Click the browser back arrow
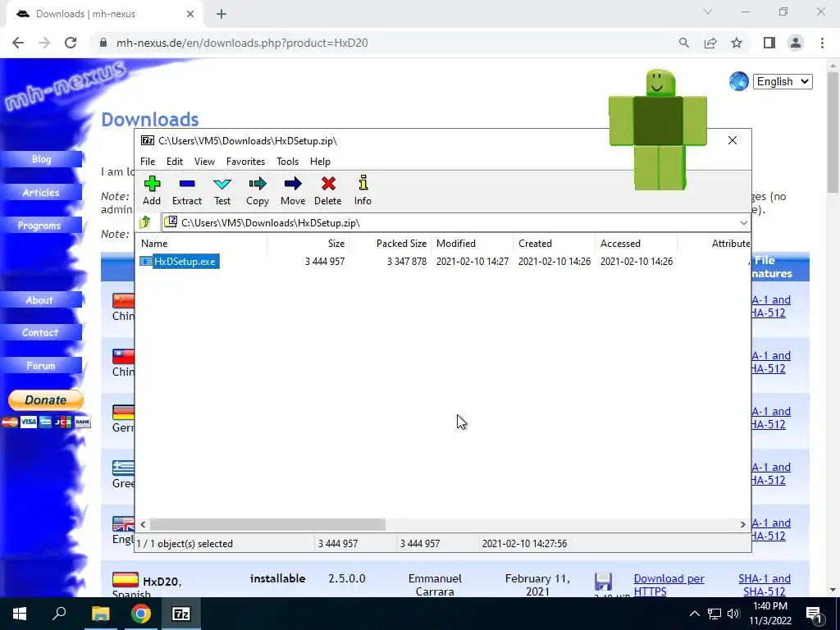Viewport: 840px width, 630px height. click(x=18, y=43)
